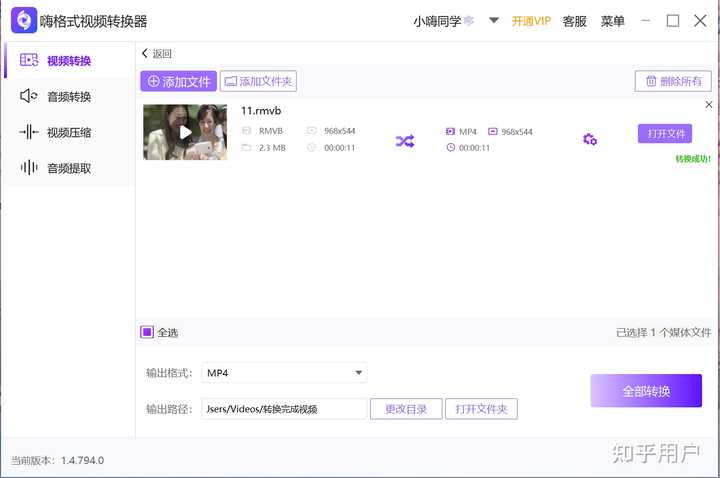Click the 转换成功! status text
Image resolution: width=720 pixels, height=478 pixels.
point(693,159)
